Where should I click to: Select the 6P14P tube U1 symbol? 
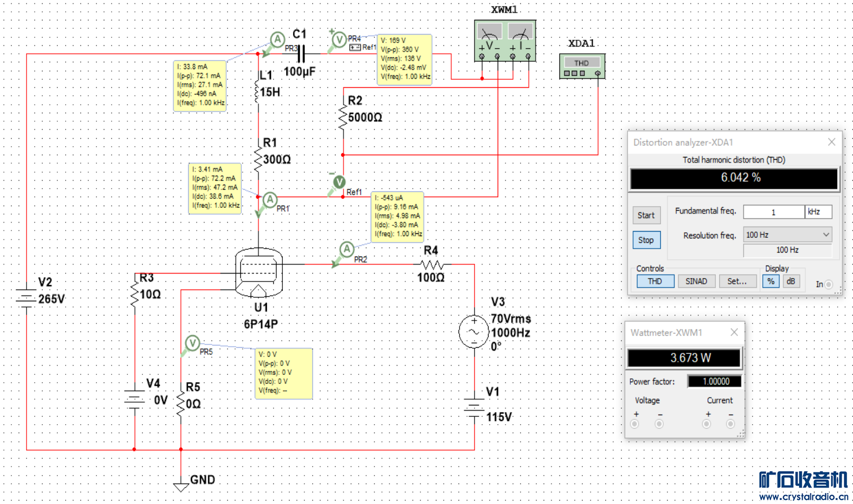point(258,273)
